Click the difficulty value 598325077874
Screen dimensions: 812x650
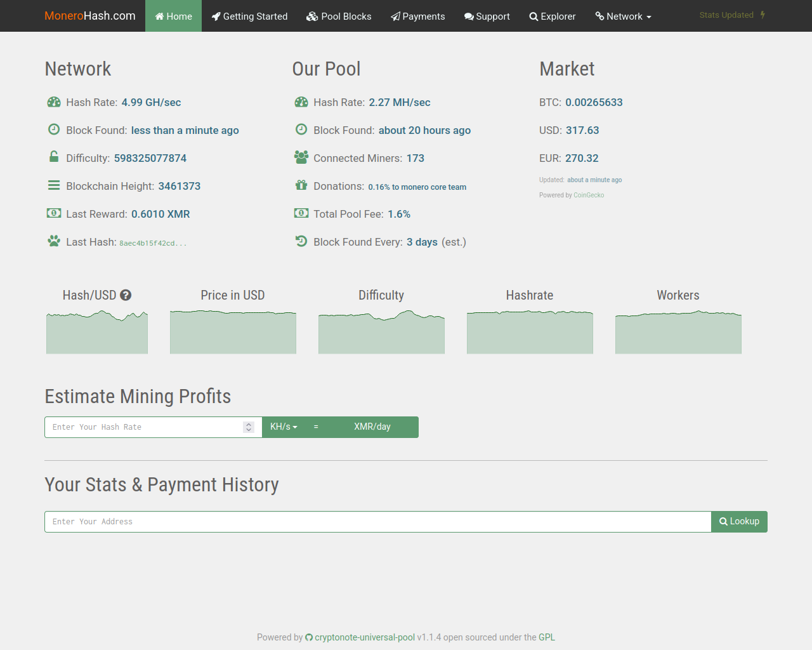(x=150, y=158)
